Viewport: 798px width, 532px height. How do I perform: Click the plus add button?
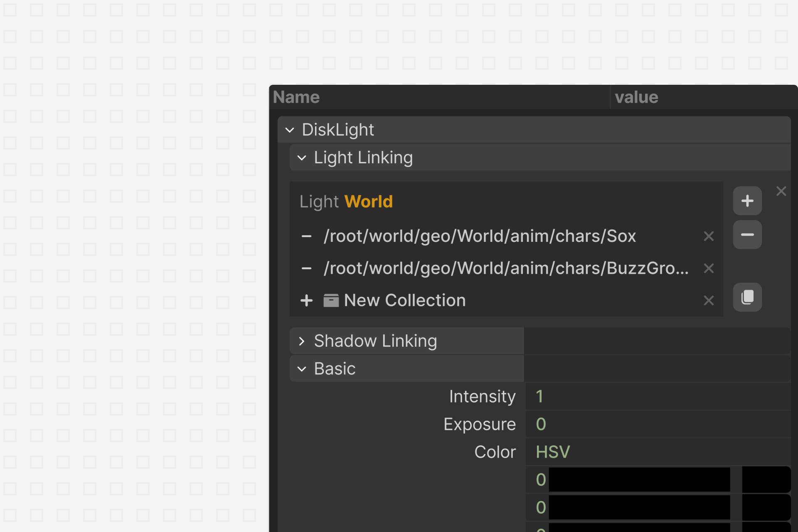747,201
